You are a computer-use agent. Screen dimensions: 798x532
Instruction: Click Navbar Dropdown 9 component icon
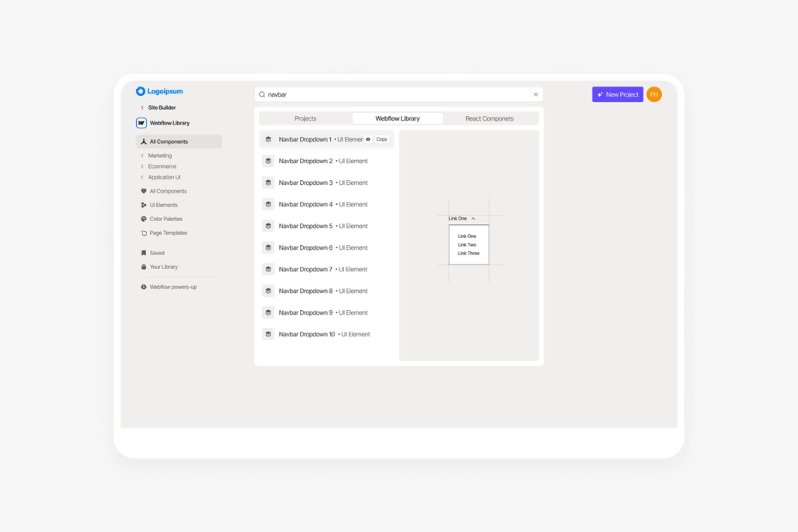click(x=268, y=312)
